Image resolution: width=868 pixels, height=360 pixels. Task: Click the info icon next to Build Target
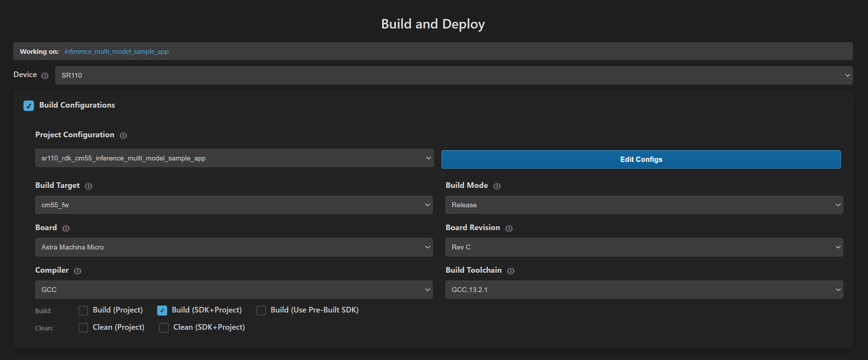(x=88, y=186)
